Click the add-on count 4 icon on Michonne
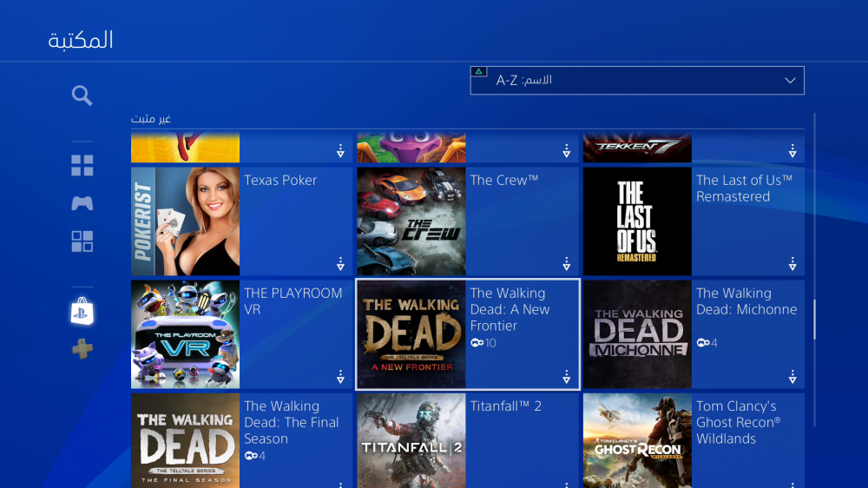Viewport: 868px width, 488px height. point(707,343)
